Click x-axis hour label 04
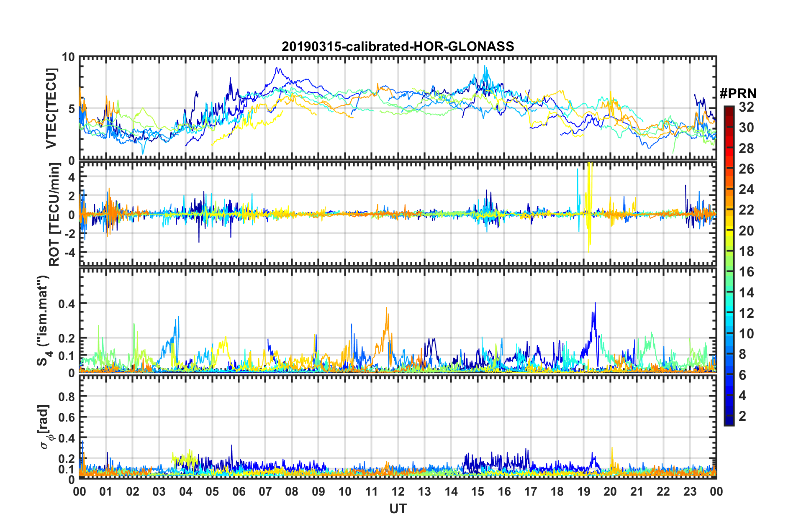Screen dimensions: 796x532 pyautogui.click(x=186, y=491)
